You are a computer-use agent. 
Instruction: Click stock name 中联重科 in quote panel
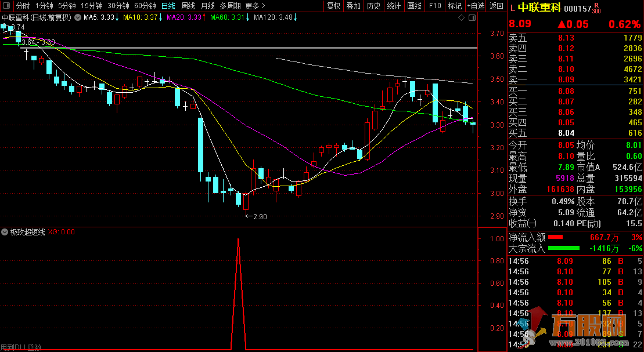[539, 8]
